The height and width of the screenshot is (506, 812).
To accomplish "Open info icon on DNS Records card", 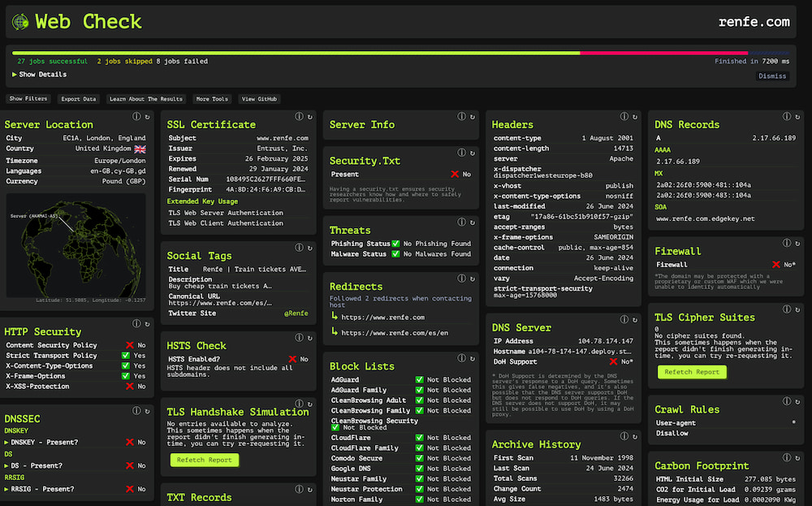I will click(x=787, y=116).
